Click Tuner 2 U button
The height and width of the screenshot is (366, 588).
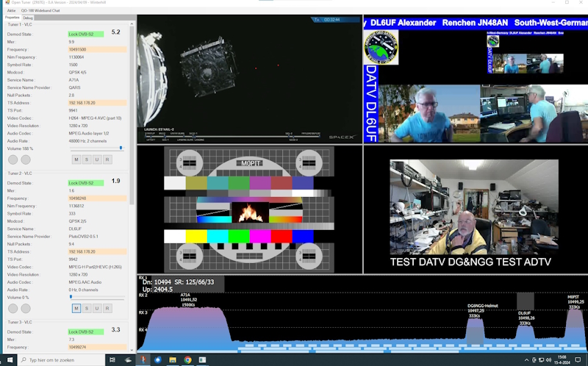(97, 308)
